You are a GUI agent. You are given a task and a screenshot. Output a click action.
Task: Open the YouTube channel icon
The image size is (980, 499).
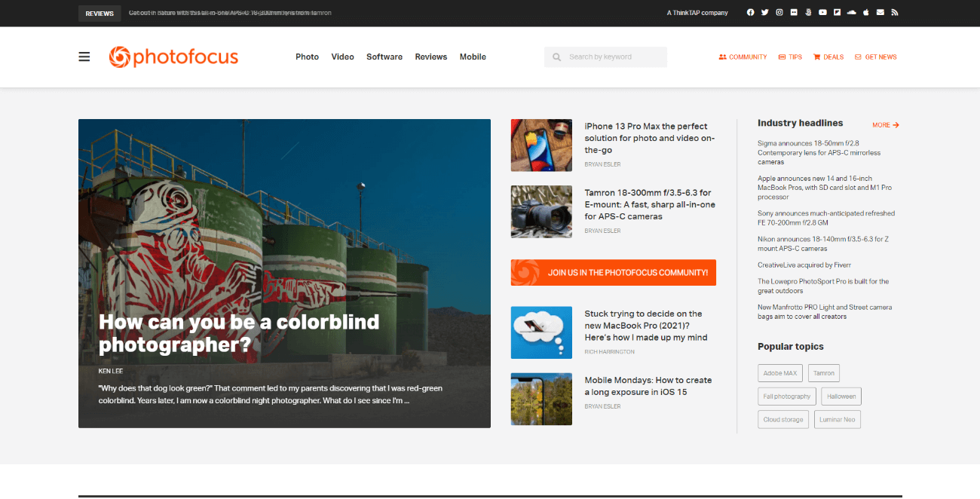[x=822, y=13]
